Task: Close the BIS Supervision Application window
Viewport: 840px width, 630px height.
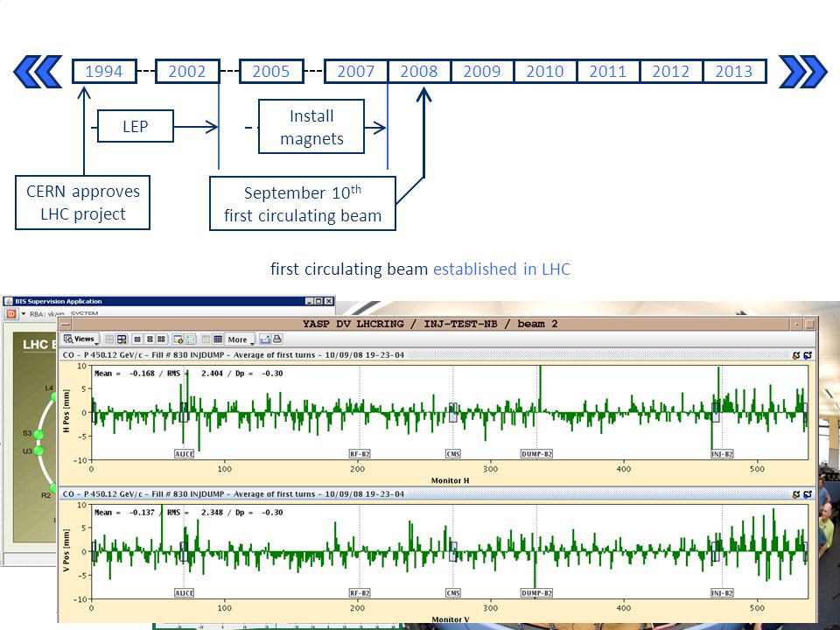Action: pyautogui.click(x=328, y=301)
